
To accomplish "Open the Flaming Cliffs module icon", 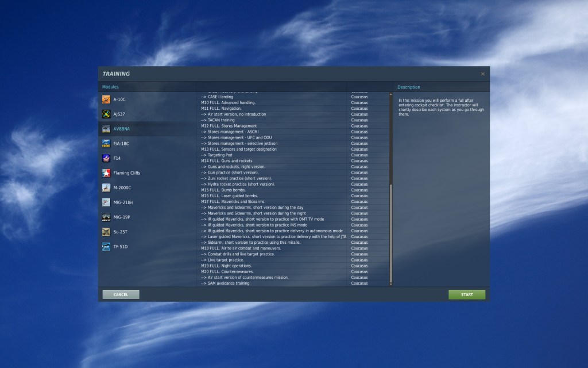I will tap(106, 172).
